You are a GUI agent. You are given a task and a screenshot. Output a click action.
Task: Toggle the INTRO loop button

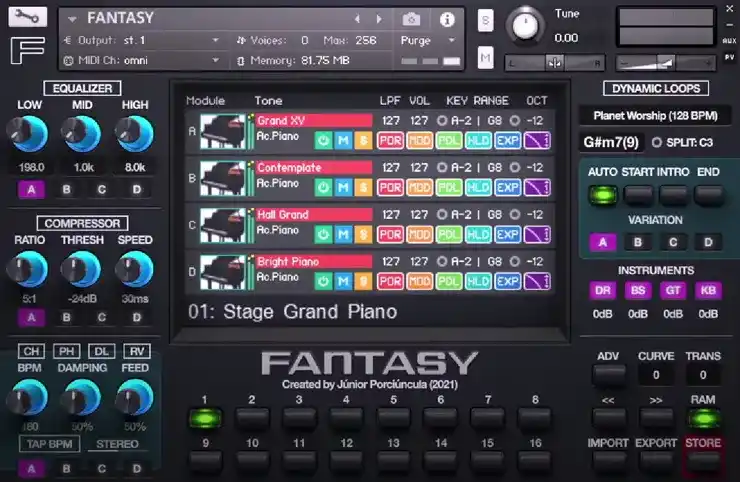[673, 194]
